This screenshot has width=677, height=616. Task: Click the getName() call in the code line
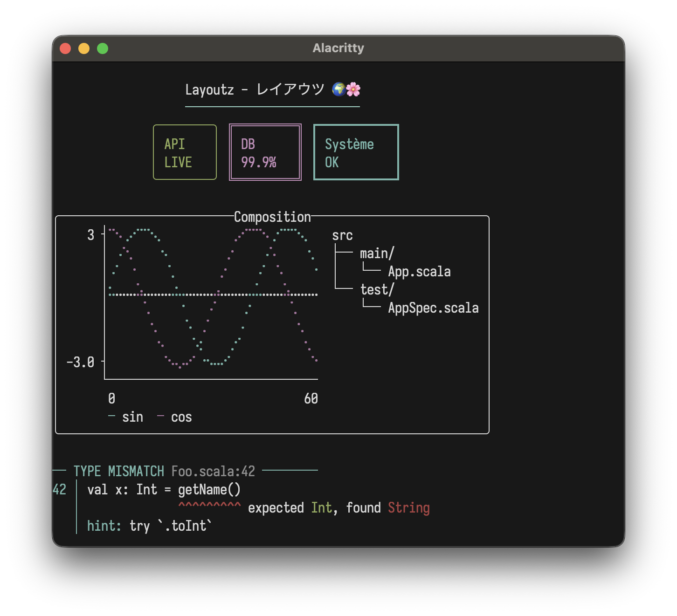coord(209,490)
